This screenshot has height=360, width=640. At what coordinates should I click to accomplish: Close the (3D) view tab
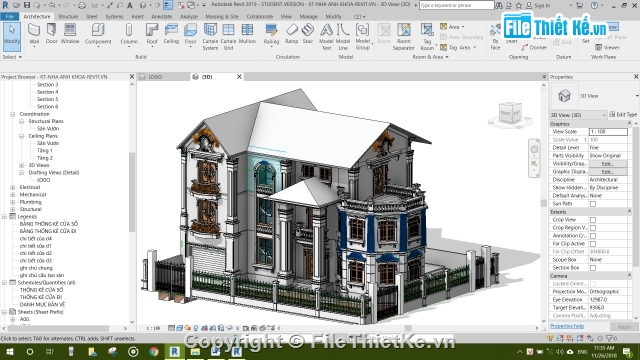point(239,77)
